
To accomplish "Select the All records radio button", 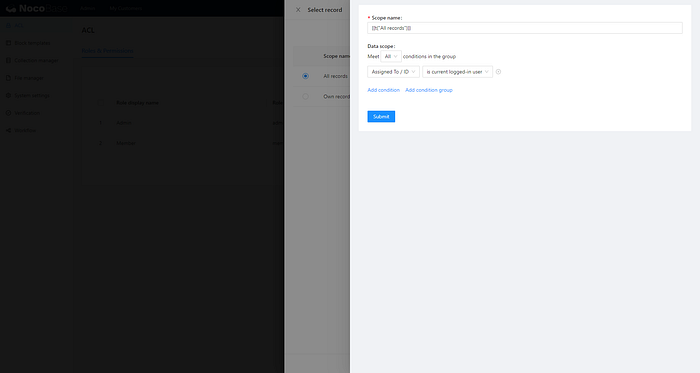I will (305, 76).
